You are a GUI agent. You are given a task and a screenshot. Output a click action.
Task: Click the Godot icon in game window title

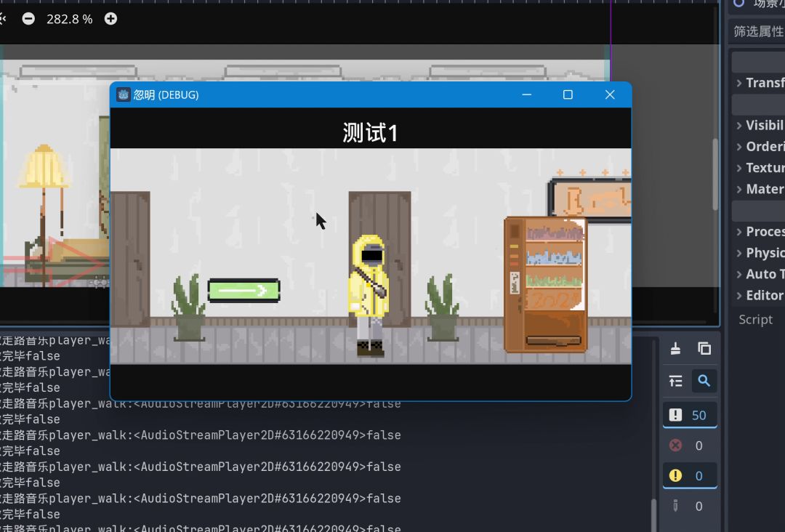tap(123, 94)
